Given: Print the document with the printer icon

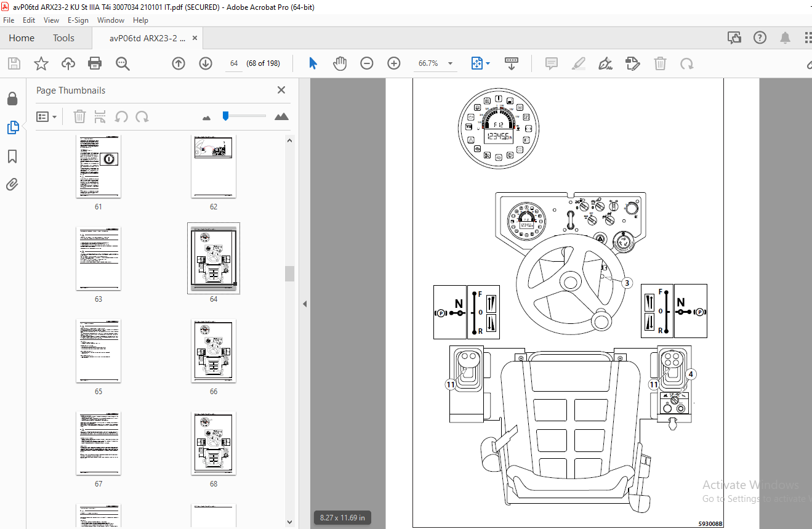Looking at the screenshot, I should pos(94,63).
